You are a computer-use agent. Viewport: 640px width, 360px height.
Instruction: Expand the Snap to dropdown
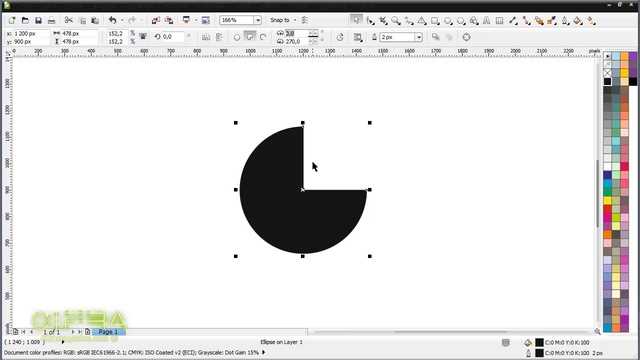tap(295, 20)
